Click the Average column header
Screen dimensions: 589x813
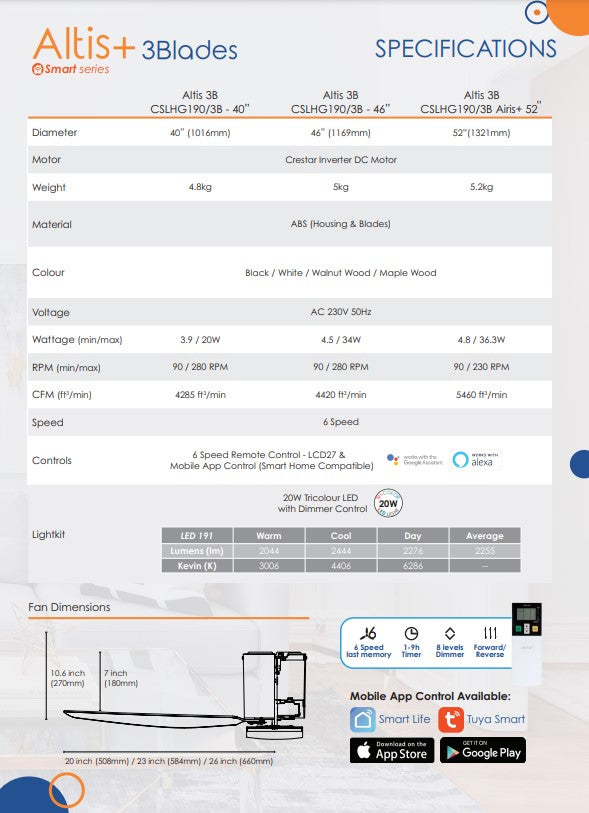pos(485,536)
